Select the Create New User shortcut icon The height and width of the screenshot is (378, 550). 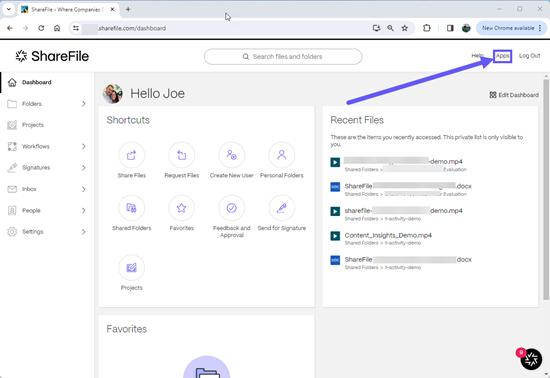click(232, 155)
